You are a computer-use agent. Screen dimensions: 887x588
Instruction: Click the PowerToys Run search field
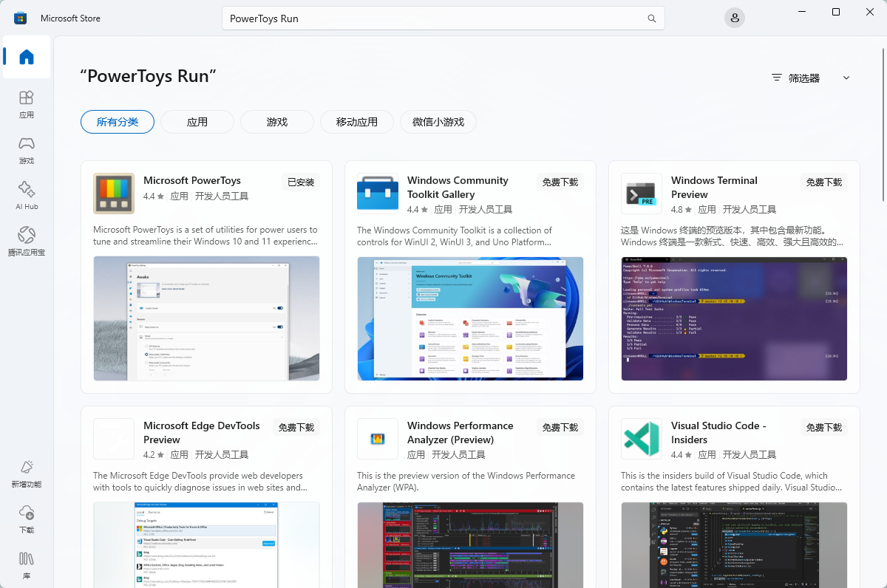click(x=432, y=18)
